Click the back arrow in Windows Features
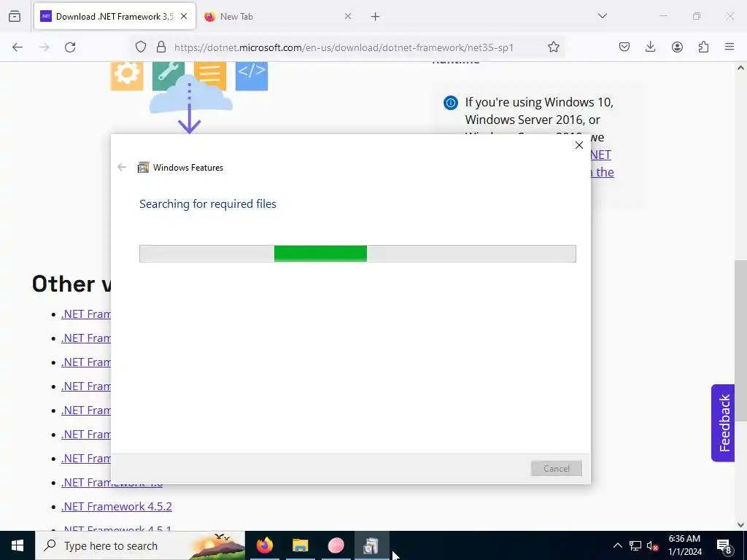 coord(122,167)
